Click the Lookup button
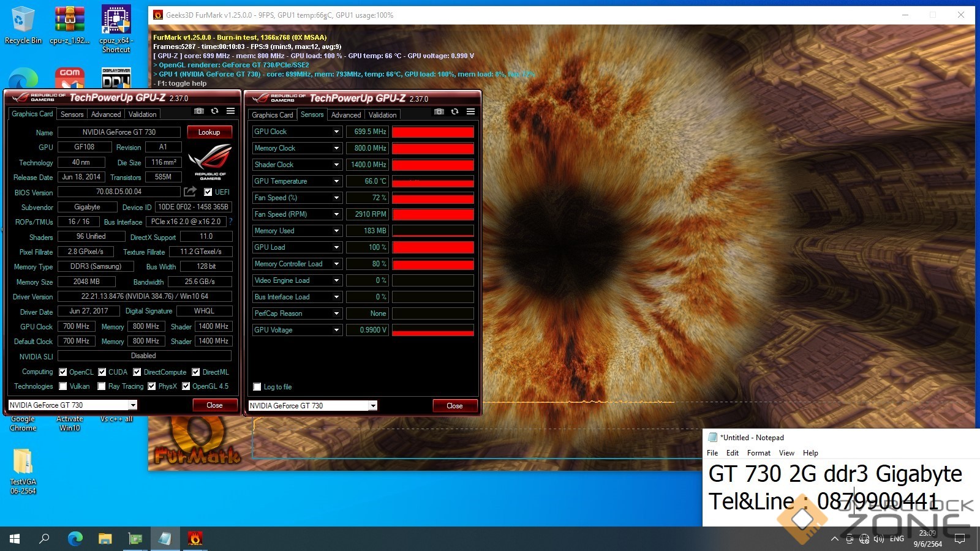This screenshot has height=551, width=980. 209,132
